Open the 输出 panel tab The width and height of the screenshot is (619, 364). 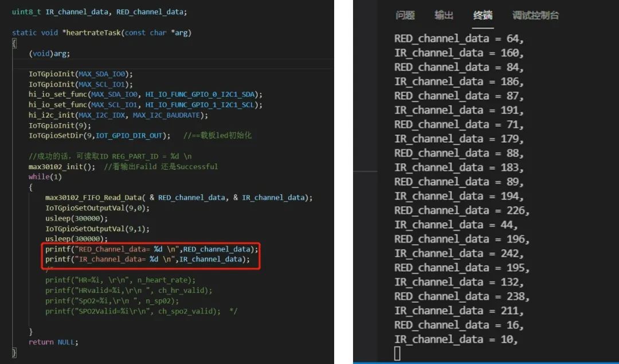tap(444, 15)
